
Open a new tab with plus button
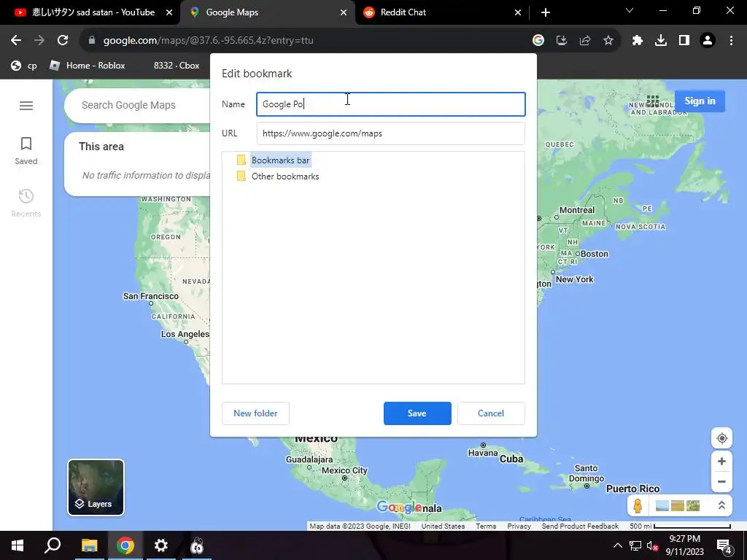(x=546, y=12)
